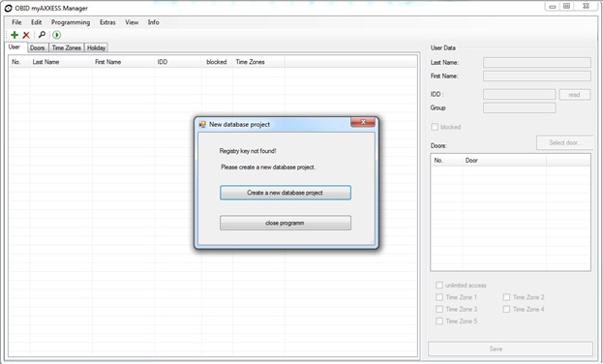Enable the Time Zone 5 checkbox
The image size is (603, 364).
[x=439, y=320]
